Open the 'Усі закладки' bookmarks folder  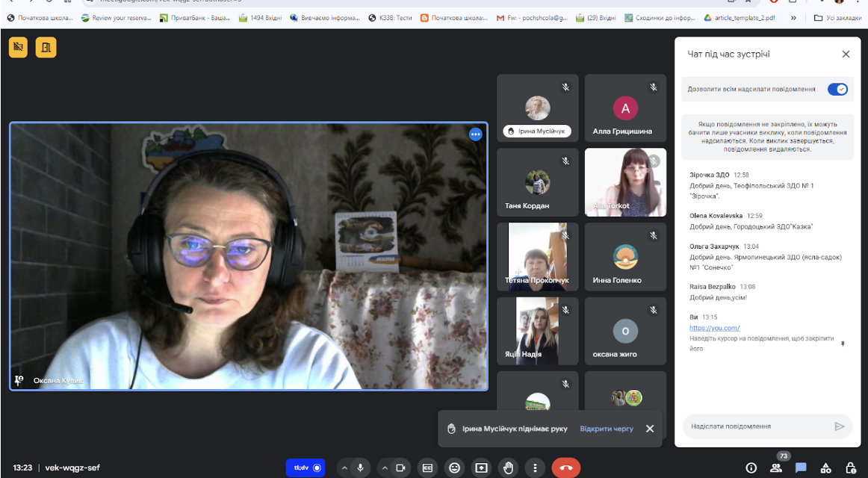[x=837, y=18]
